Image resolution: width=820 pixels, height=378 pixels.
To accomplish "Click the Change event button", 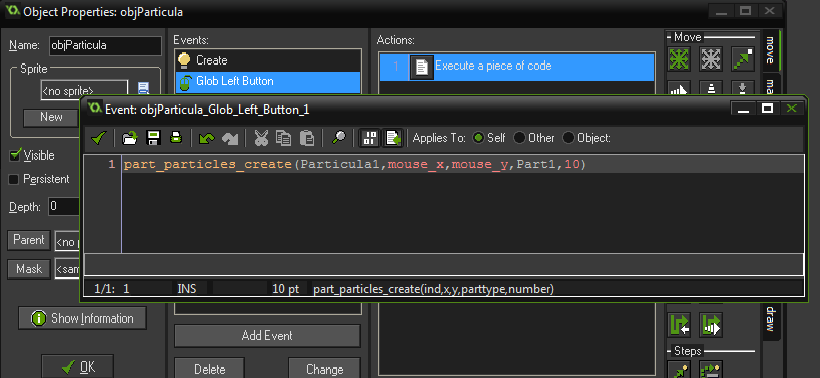I will [x=324, y=369].
